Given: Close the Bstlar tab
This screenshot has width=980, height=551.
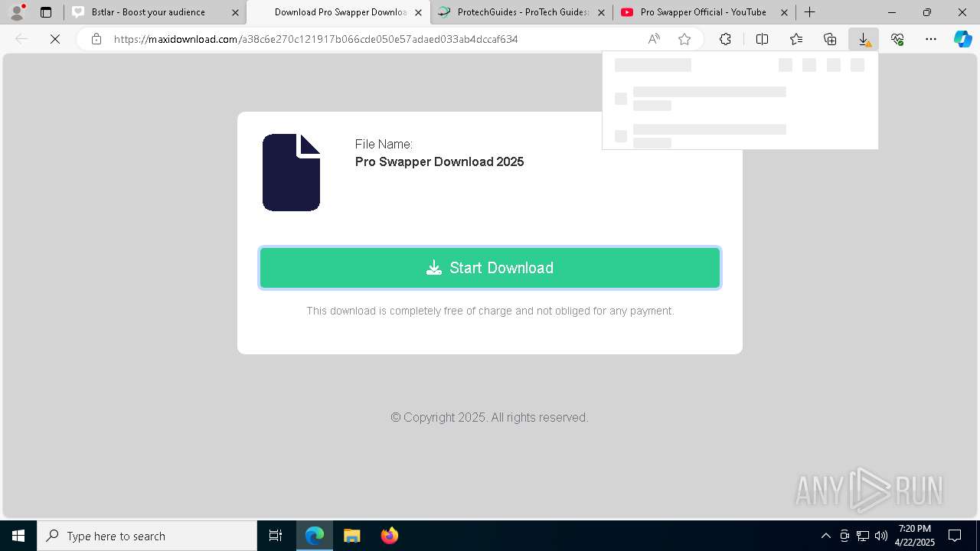Looking at the screenshot, I should pyautogui.click(x=236, y=12).
